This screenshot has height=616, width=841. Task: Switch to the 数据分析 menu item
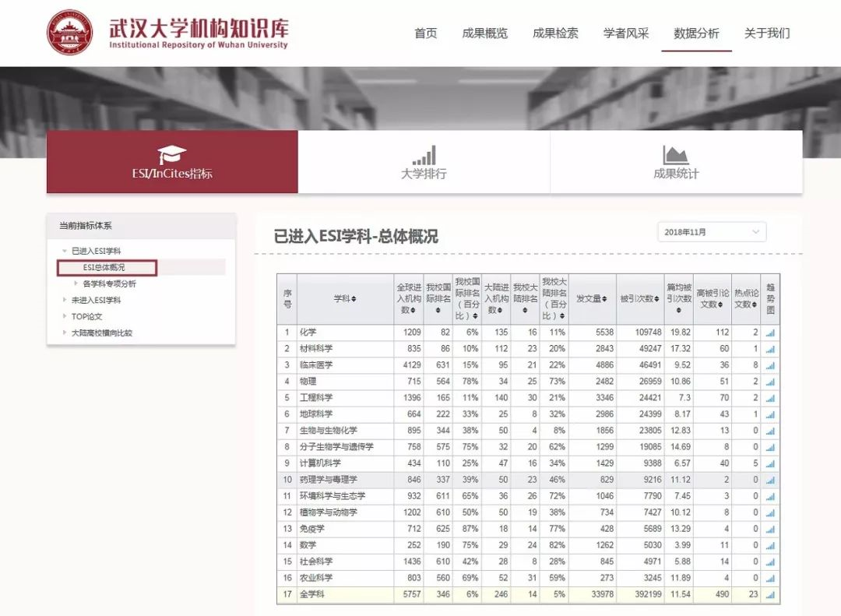point(695,33)
